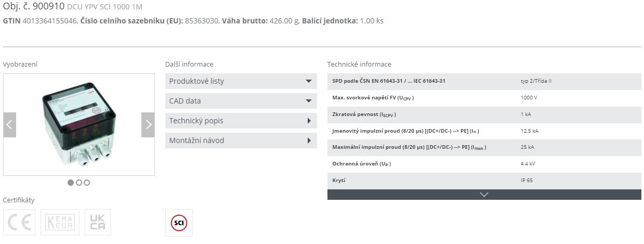644x244 pixels.
Task: Select the first image carousel dot
Action: coord(71,183)
